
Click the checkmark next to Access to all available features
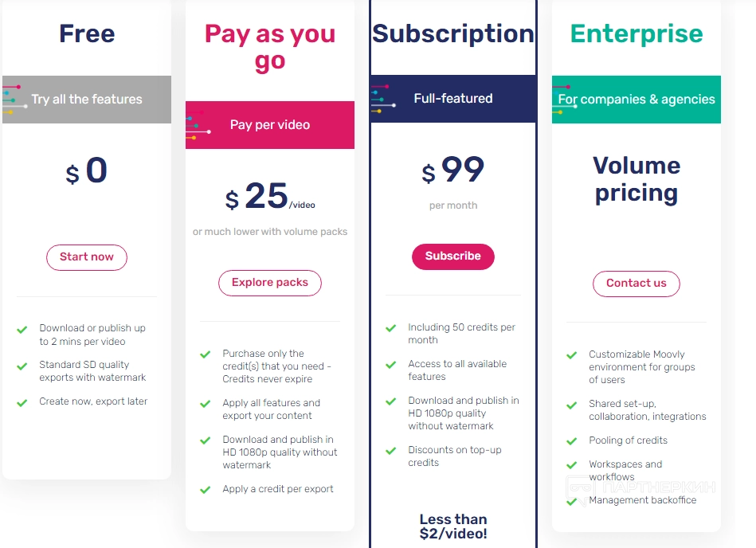coord(391,365)
